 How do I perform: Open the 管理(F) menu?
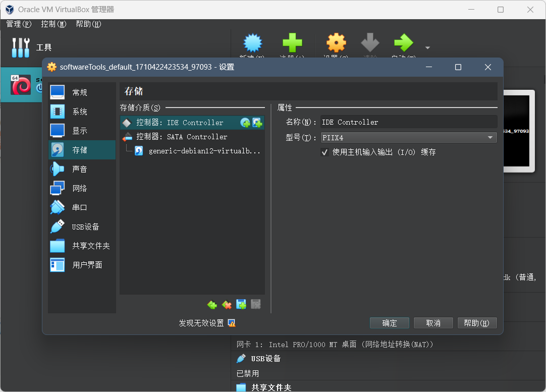[x=18, y=24]
